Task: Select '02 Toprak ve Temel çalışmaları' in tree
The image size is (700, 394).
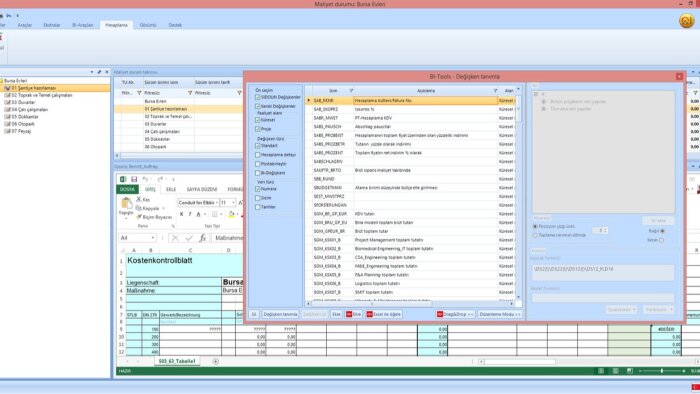Action: 42,95
